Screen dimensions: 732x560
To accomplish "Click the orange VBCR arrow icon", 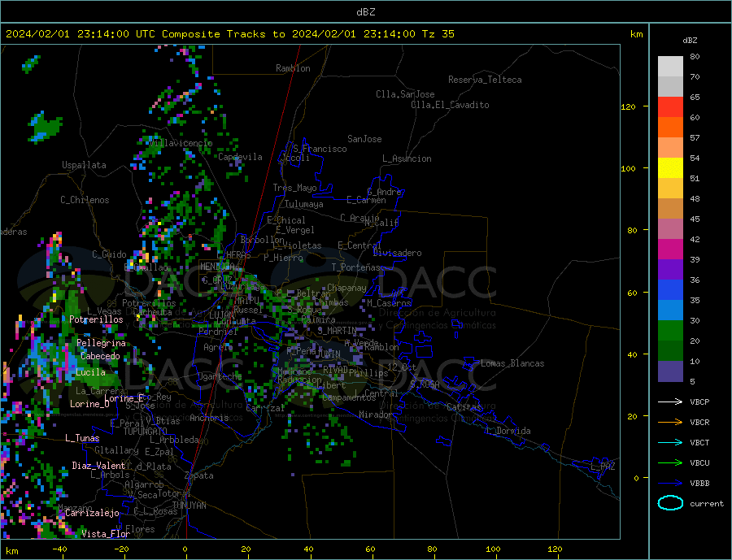I will pos(670,423).
